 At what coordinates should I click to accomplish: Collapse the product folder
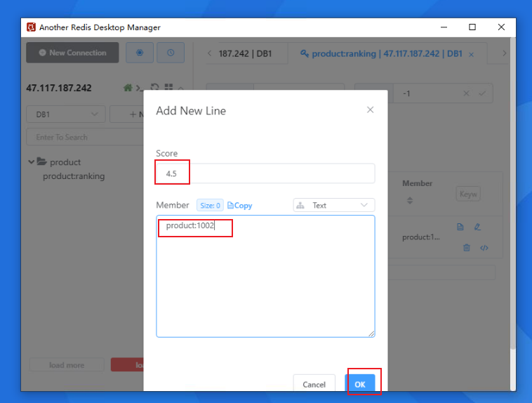click(31, 162)
